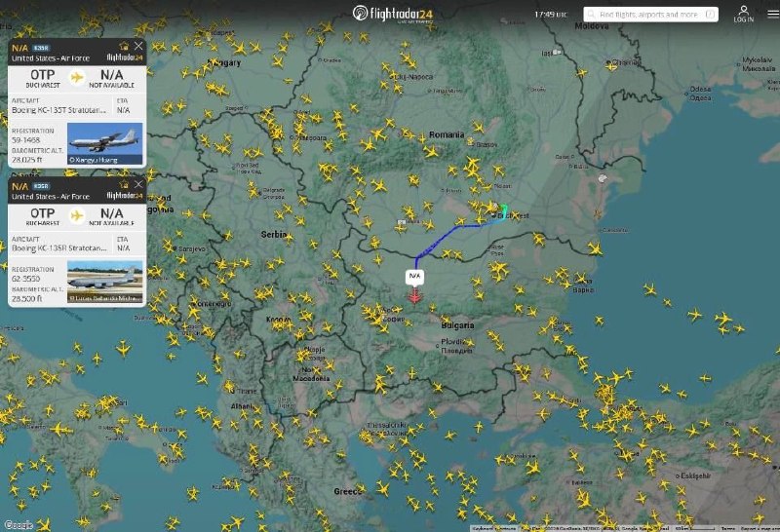
Task: Click the K35R badge in the KC-135T panel
Action: click(x=41, y=48)
